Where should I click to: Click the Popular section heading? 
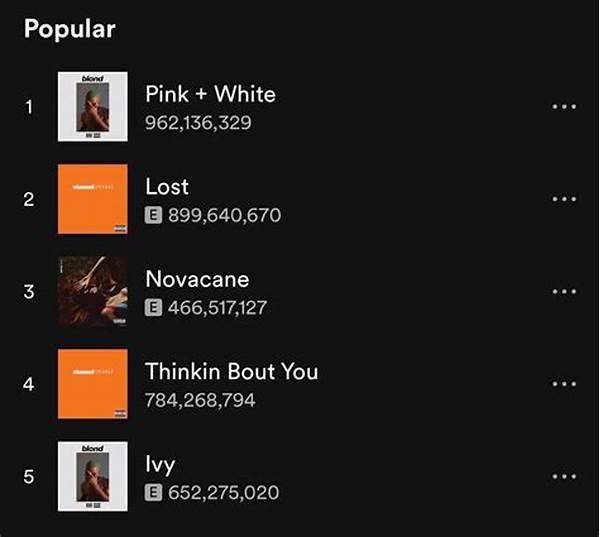(69, 29)
